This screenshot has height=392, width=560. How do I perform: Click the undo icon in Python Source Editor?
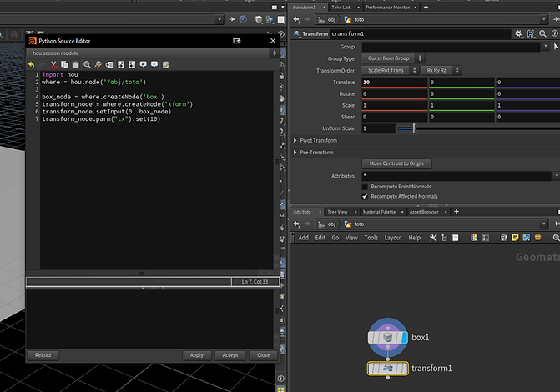[x=32, y=64]
